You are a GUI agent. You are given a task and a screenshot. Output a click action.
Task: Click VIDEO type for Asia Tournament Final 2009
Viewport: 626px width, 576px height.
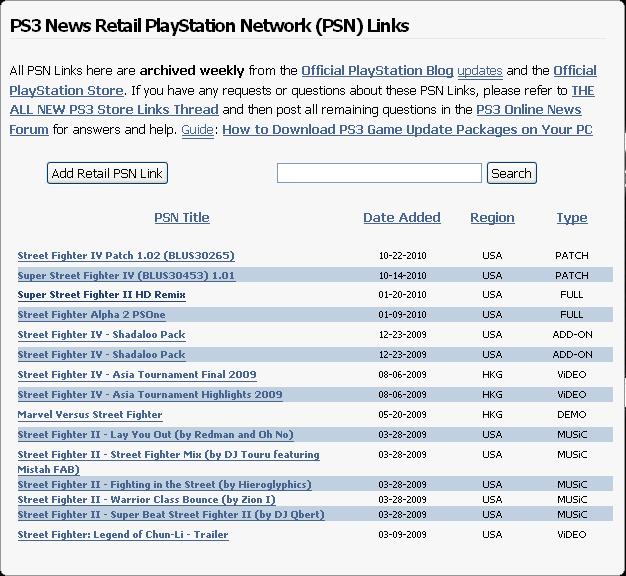572,374
